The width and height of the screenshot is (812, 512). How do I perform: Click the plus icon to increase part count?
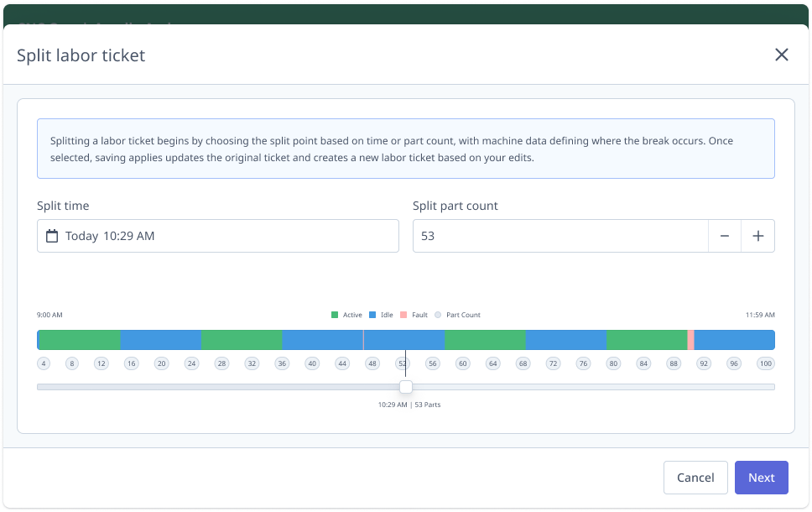click(757, 236)
